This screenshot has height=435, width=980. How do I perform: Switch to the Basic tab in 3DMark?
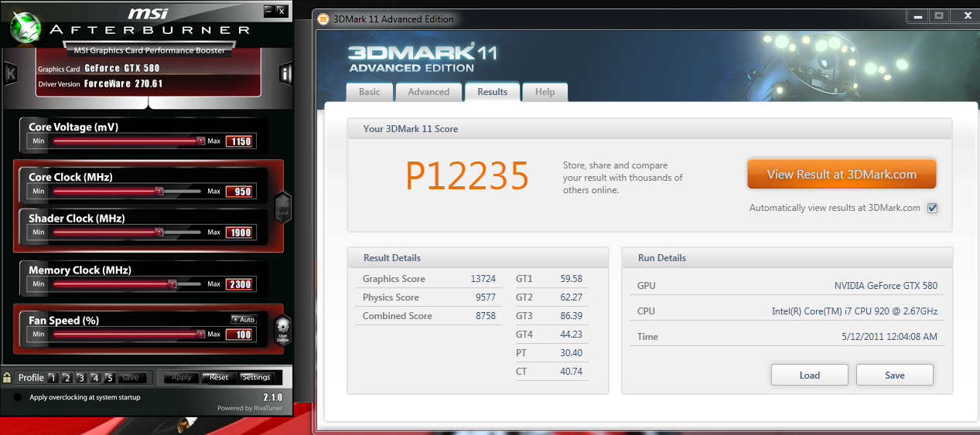(x=370, y=92)
